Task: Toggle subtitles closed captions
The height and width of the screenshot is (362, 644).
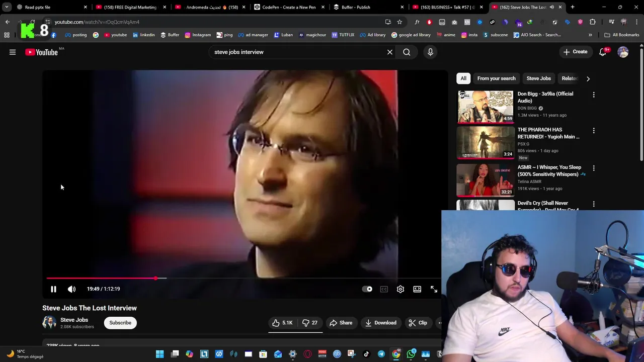Action: pyautogui.click(x=384, y=289)
